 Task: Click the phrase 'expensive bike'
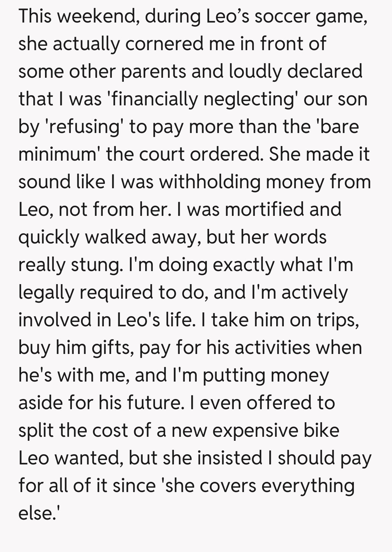[x=275, y=430]
